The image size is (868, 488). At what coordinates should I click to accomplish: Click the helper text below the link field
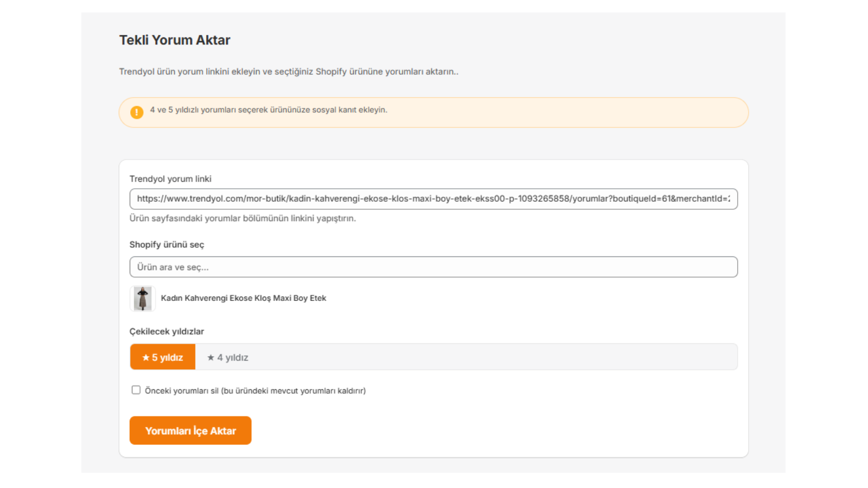(242, 219)
